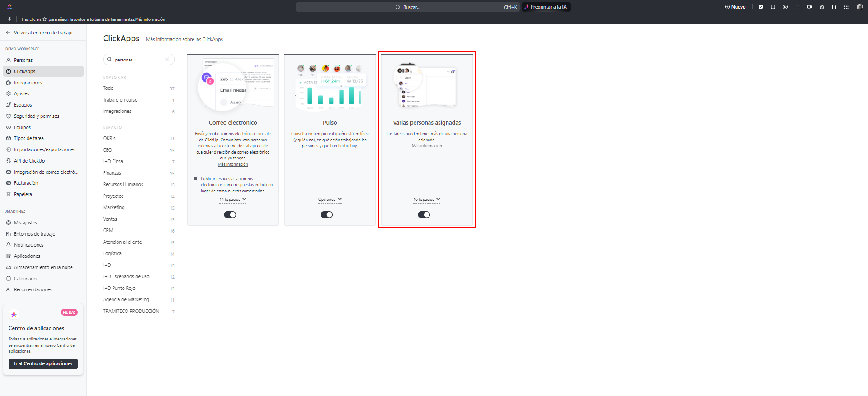Viewport: 868px width, 396px height.
Task: Disable the Correo electrónico ClickApp toggle
Action: point(230,215)
